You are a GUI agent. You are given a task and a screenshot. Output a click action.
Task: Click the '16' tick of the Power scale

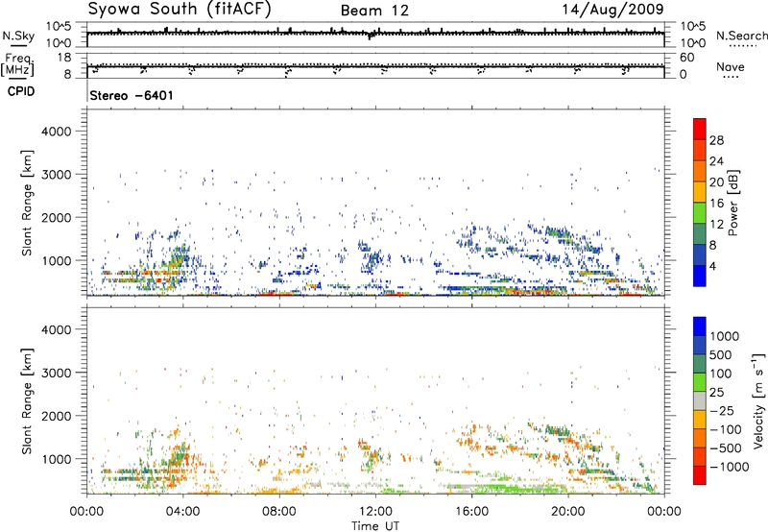click(x=716, y=204)
